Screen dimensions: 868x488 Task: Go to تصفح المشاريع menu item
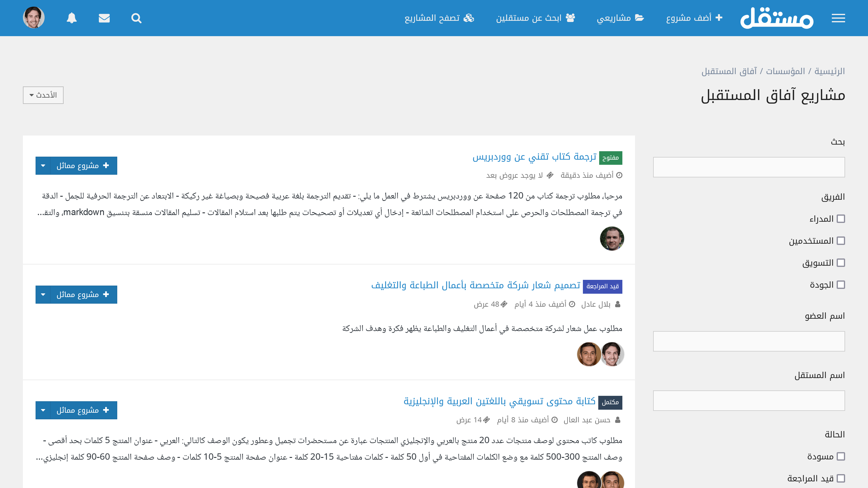(x=439, y=18)
